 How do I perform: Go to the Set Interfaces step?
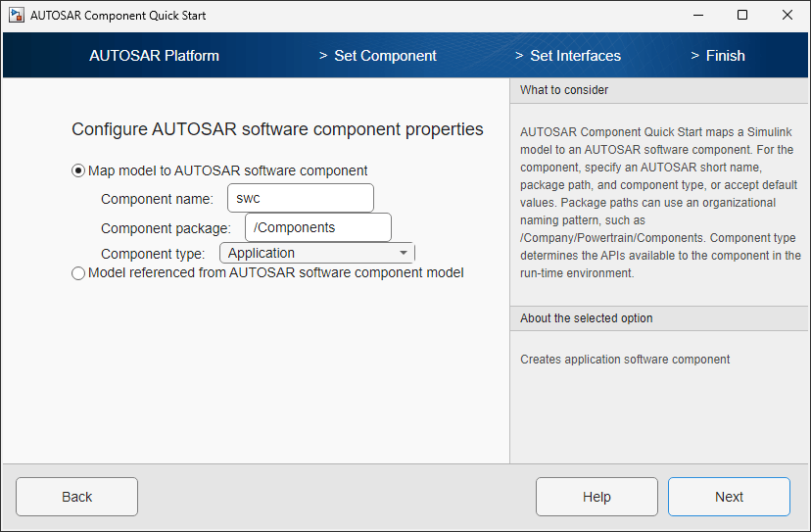pyautogui.click(x=575, y=56)
